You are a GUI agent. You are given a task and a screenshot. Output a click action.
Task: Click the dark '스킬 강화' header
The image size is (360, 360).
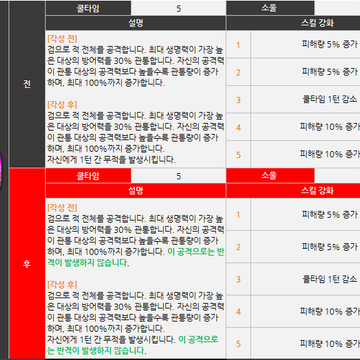293,23
